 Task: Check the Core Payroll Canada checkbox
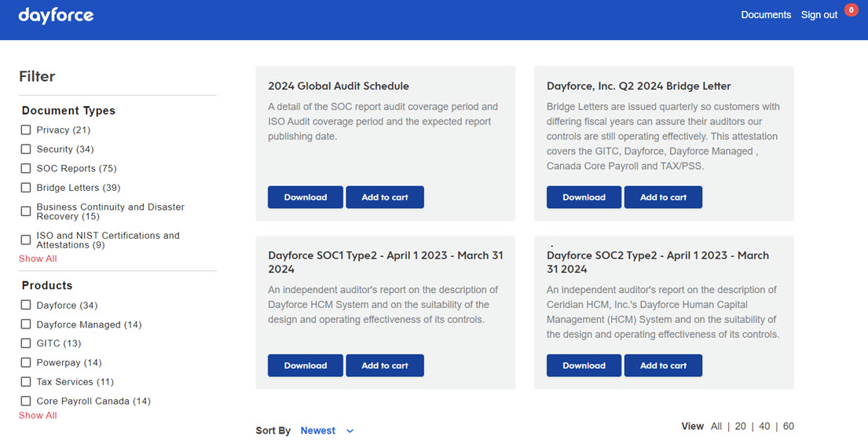tap(26, 401)
